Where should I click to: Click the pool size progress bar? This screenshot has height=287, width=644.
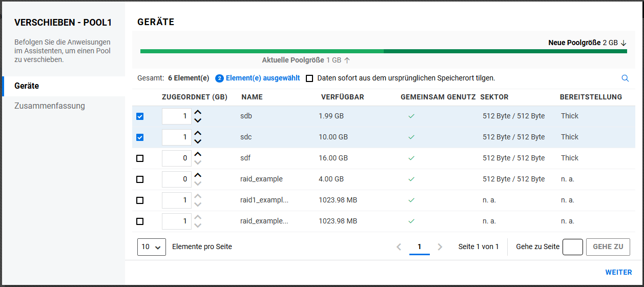pos(383,51)
